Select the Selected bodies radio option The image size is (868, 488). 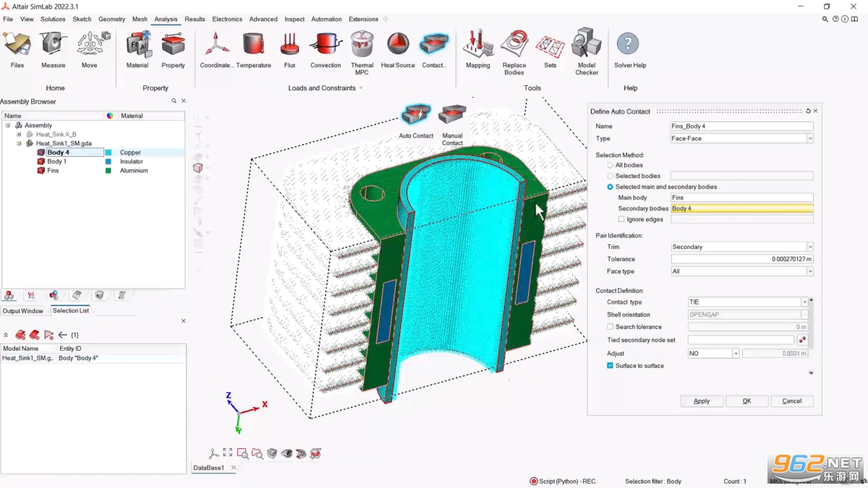click(610, 176)
